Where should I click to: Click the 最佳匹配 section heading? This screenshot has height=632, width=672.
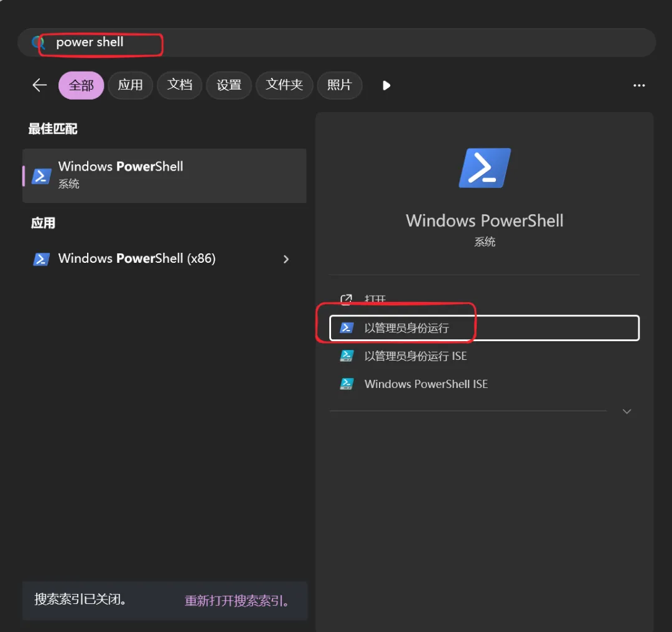53,129
